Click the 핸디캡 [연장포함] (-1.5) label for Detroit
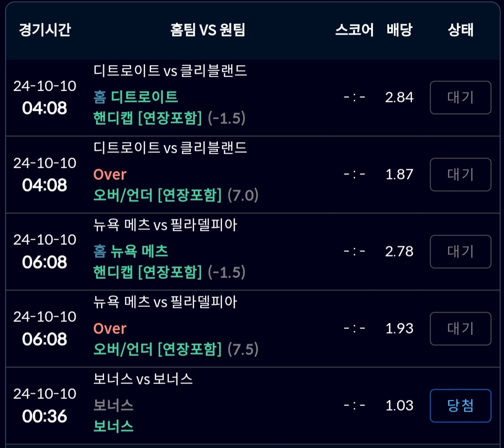 (x=169, y=118)
